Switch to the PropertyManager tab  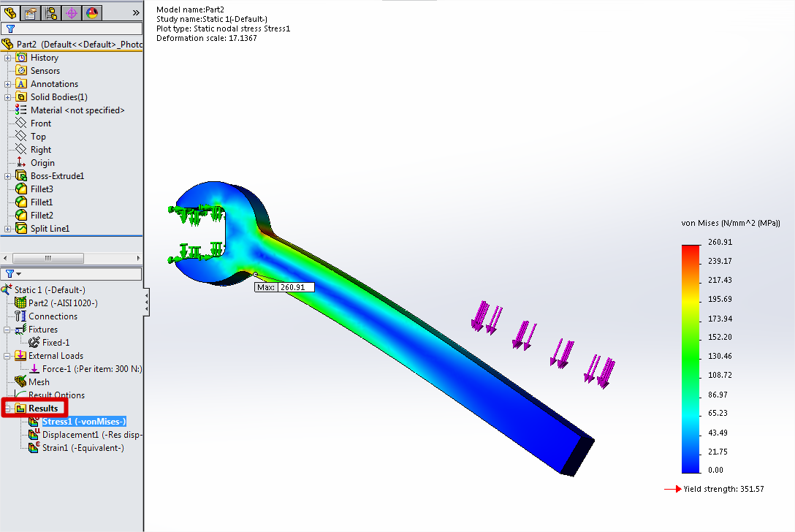(31, 12)
